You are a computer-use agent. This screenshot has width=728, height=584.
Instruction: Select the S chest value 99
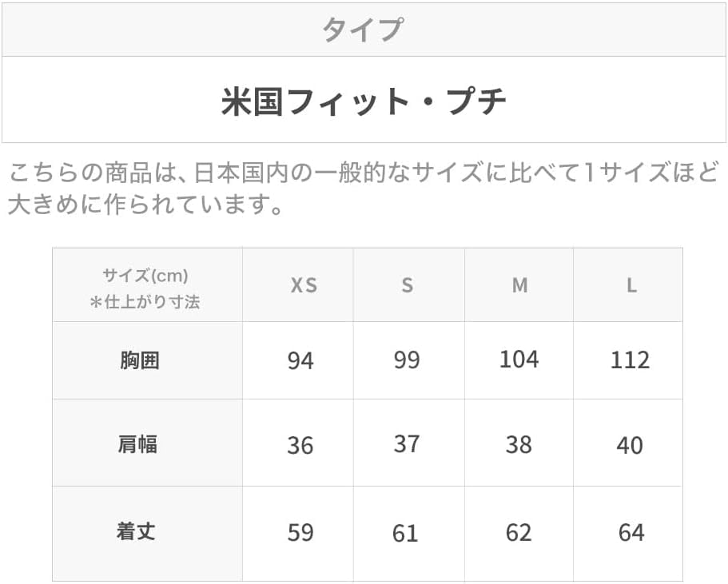(x=407, y=360)
